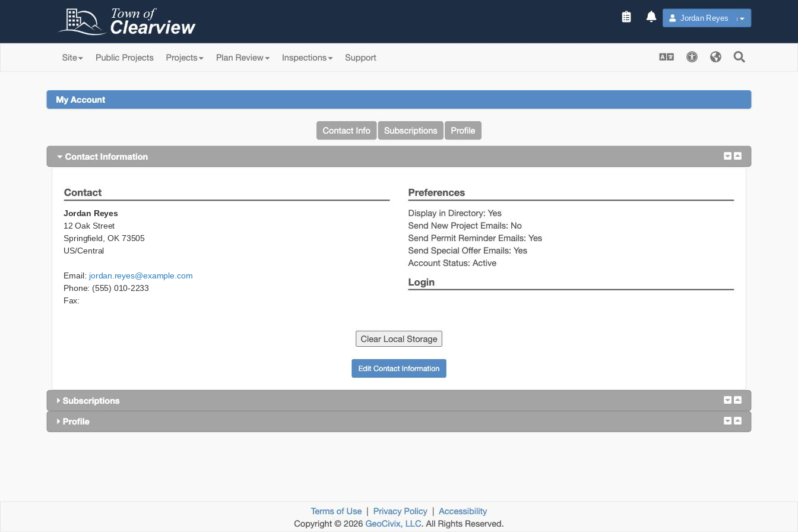
Task: Click the My Account header bar
Action: (399, 100)
